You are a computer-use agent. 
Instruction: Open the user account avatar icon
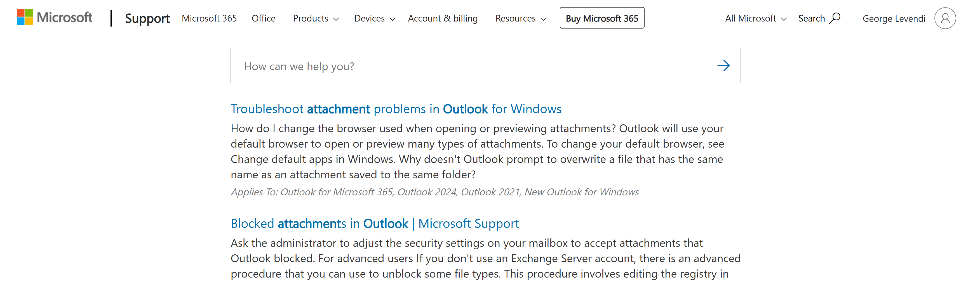945,18
